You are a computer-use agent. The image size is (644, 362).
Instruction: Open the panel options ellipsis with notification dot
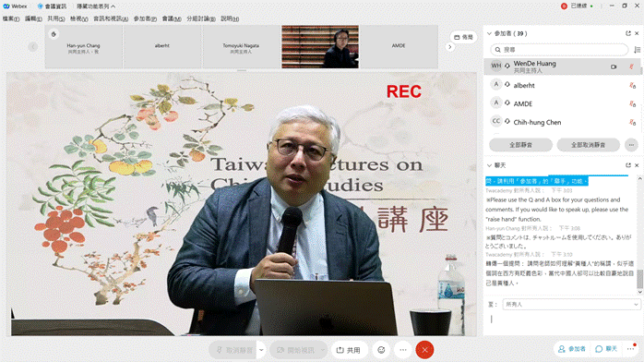pyautogui.click(x=631, y=349)
